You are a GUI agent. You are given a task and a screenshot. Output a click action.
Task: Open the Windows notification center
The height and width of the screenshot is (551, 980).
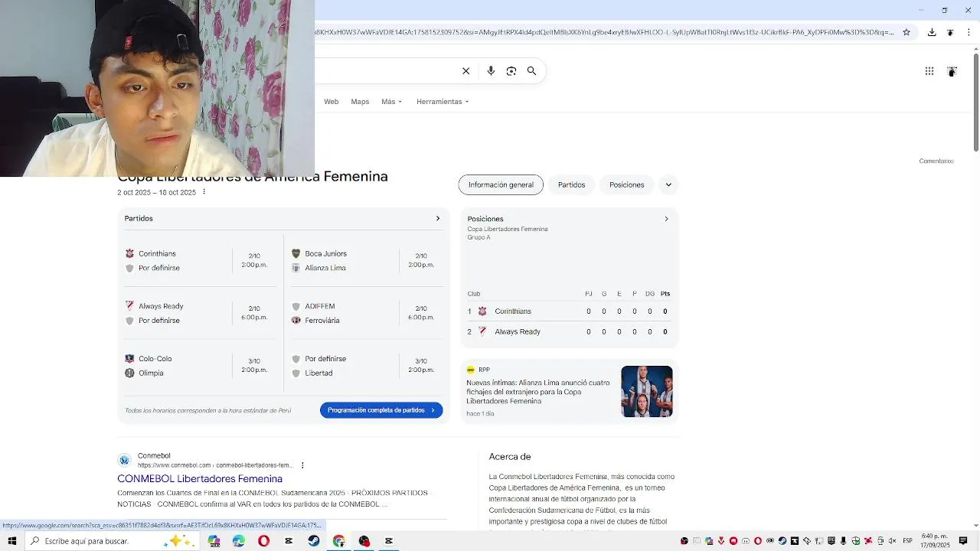[963, 541]
